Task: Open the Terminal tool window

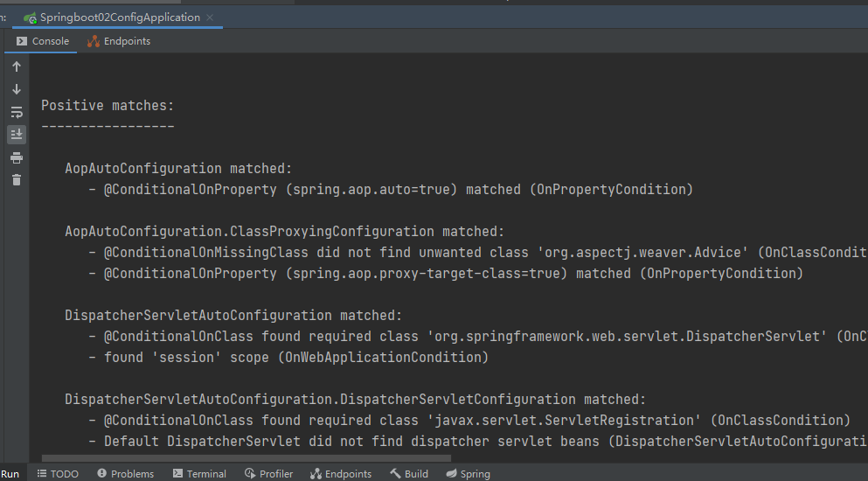Action: (x=199, y=474)
